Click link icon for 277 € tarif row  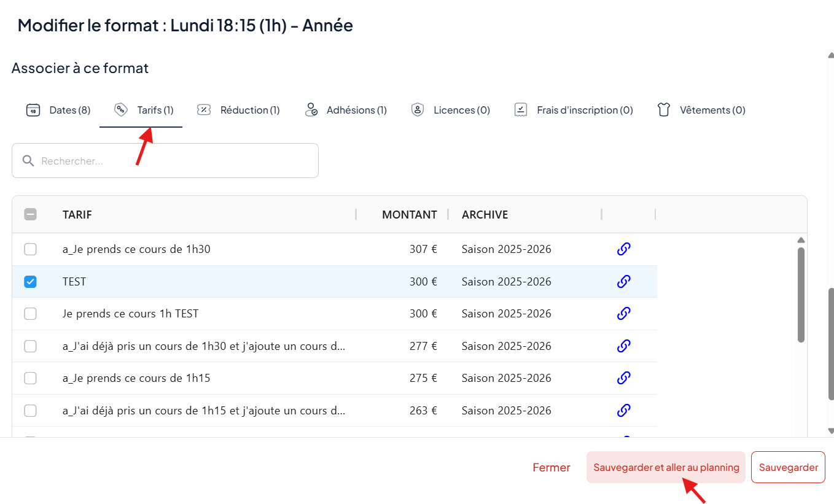623,346
